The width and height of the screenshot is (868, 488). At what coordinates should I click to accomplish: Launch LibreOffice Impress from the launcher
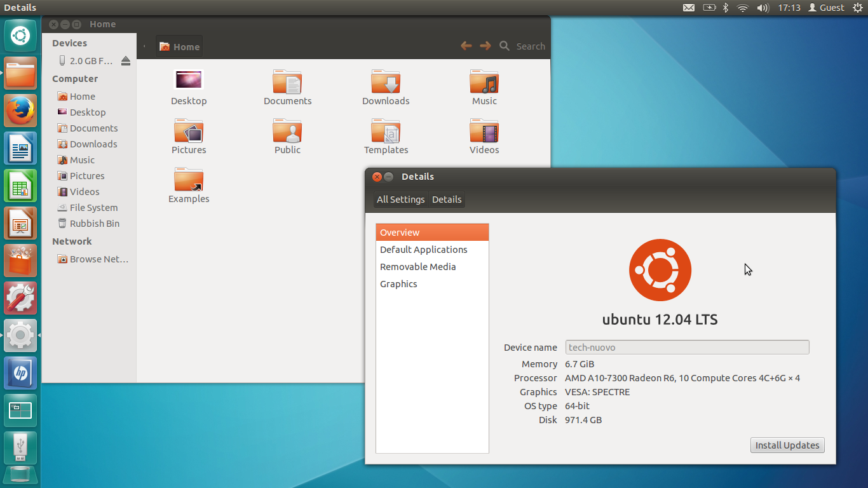(20, 223)
